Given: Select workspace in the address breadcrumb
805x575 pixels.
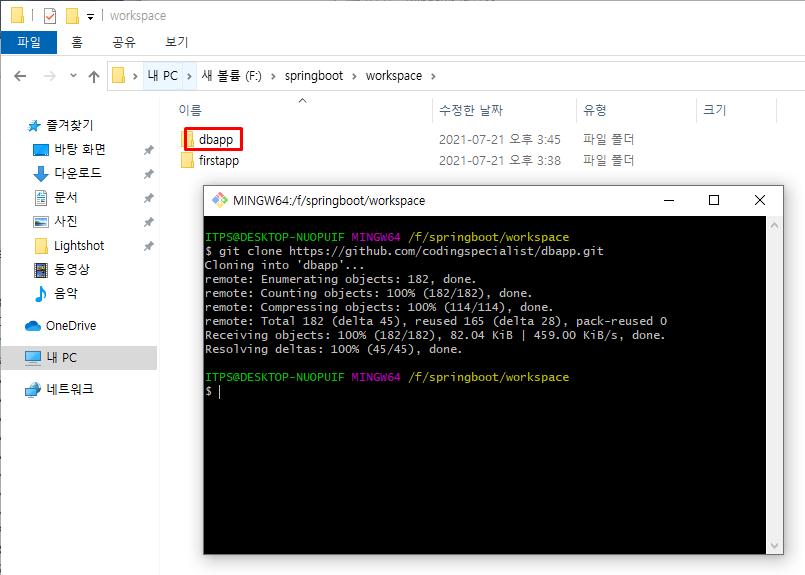Looking at the screenshot, I should point(394,76).
